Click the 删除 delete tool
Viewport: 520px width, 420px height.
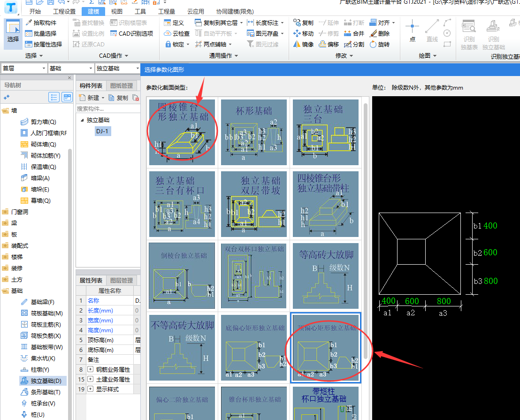point(380,33)
